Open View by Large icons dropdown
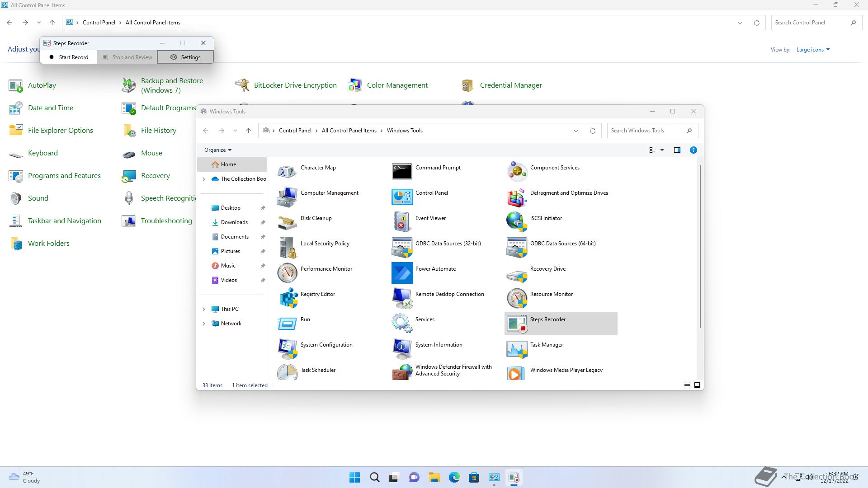Screen dimensions: 868x488 [813, 50]
